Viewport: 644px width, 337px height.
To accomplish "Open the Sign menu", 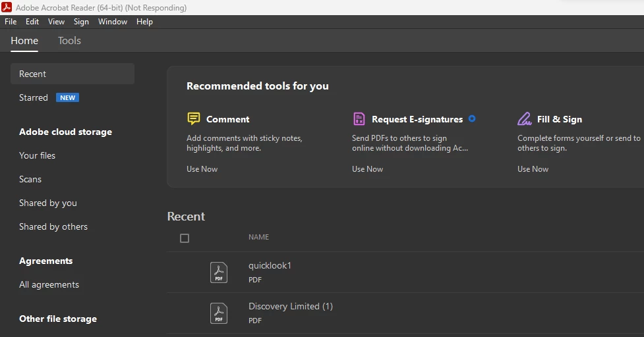I will (81, 22).
